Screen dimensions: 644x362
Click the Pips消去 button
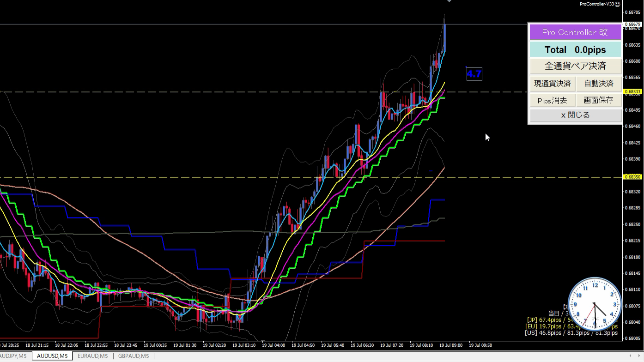coord(552,100)
